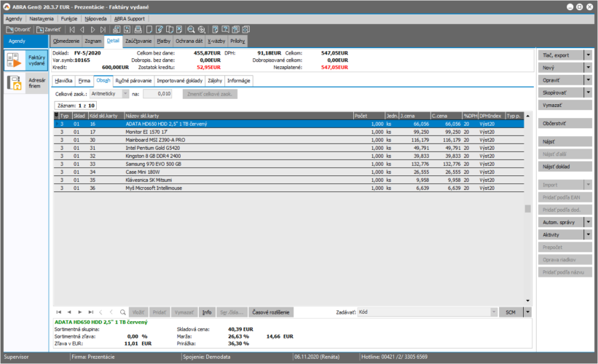Open Adresár firiem sidebar icon
Image resolution: width=598 pixels, height=364 pixels.
[x=25, y=84]
